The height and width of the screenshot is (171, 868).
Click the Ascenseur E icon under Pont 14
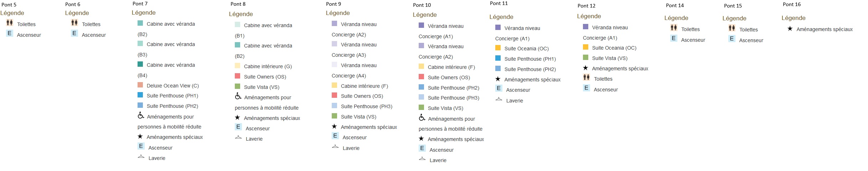coord(673,38)
